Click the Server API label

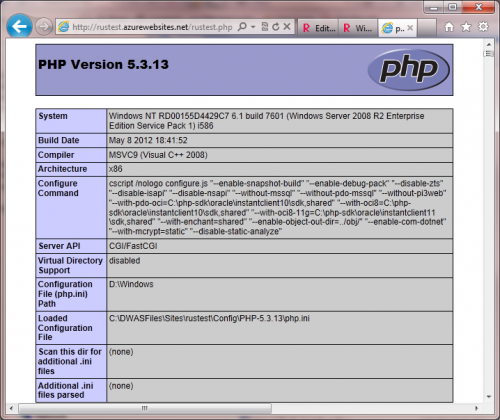point(59,246)
